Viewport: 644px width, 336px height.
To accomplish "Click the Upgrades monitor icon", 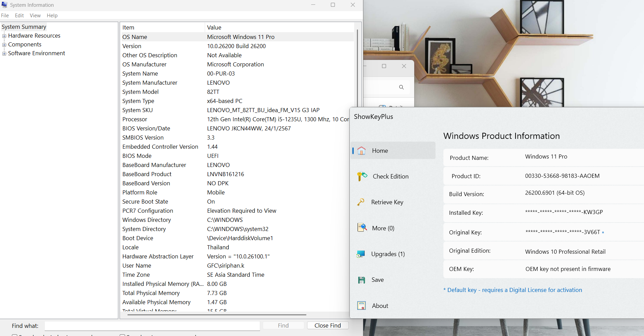I will point(361,254).
